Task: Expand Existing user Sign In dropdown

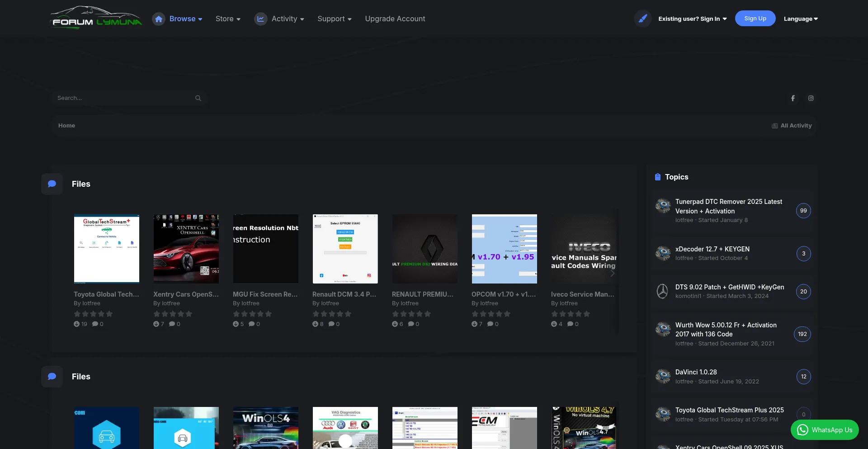Action: tap(692, 19)
